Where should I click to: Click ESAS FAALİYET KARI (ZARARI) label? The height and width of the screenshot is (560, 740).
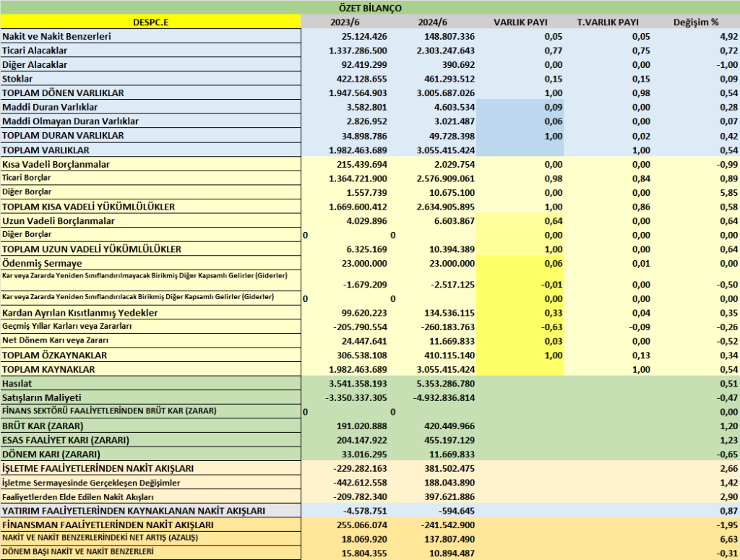150,440
